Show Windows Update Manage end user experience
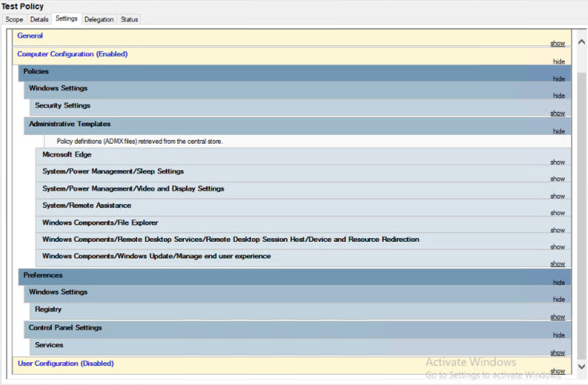This screenshot has width=588, height=385. pyautogui.click(x=557, y=263)
